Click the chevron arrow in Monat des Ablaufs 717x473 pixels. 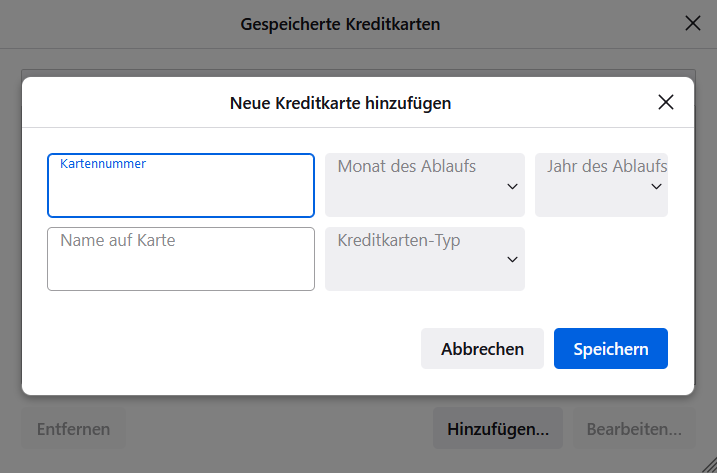click(512, 187)
